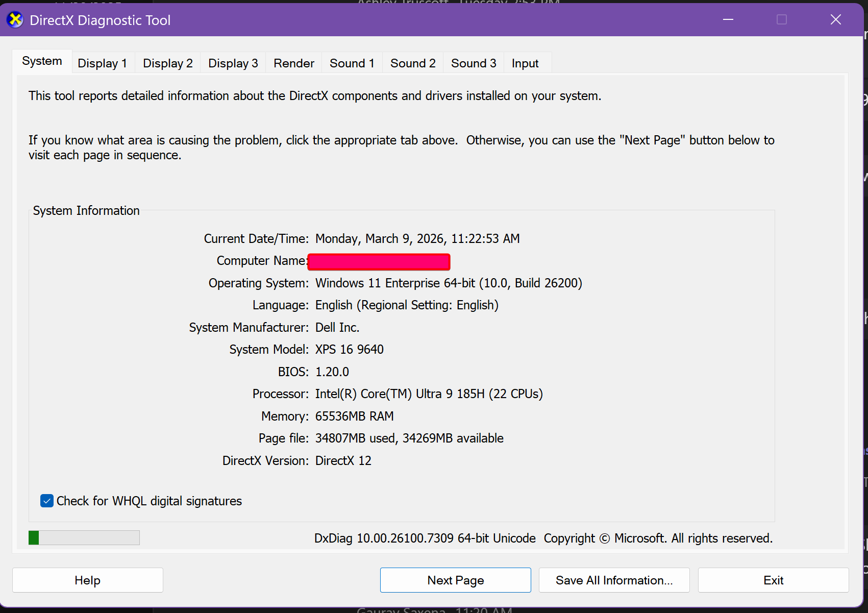This screenshot has height=613, width=868.
Task: Switch to the Display 1 tab
Action: click(102, 63)
